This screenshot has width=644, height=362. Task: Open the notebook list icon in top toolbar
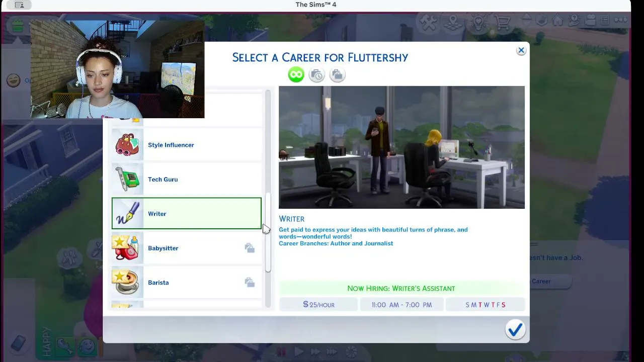[x=605, y=21]
